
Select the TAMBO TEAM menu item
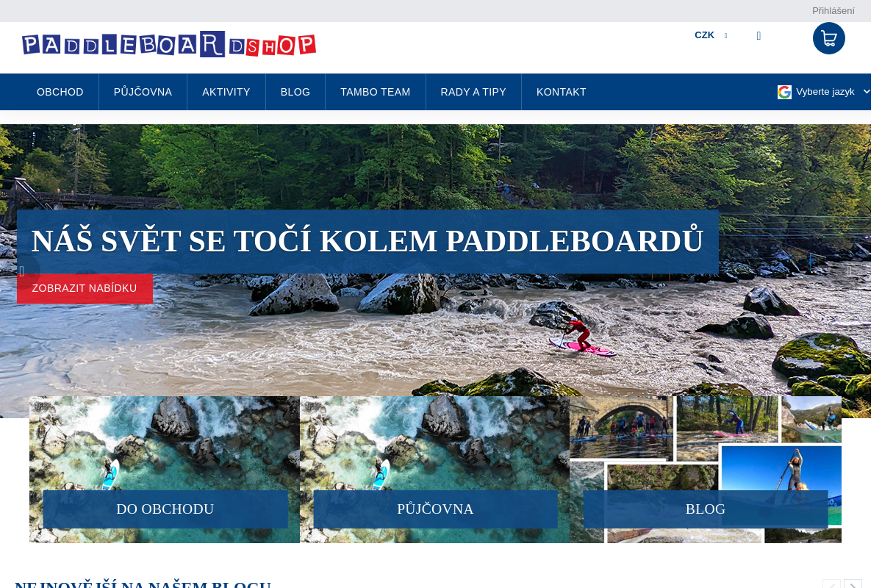[x=375, y=92]
